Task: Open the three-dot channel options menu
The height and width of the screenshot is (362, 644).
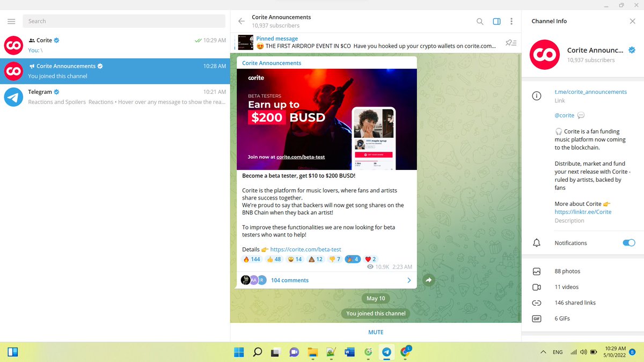Action: pyautogui.click(x=511, y=21)
